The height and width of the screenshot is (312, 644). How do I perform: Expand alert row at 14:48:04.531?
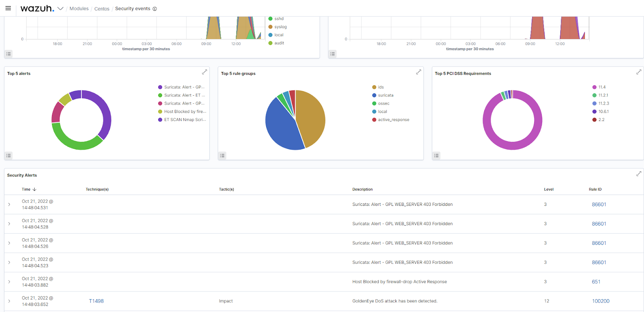click(9, 205)
